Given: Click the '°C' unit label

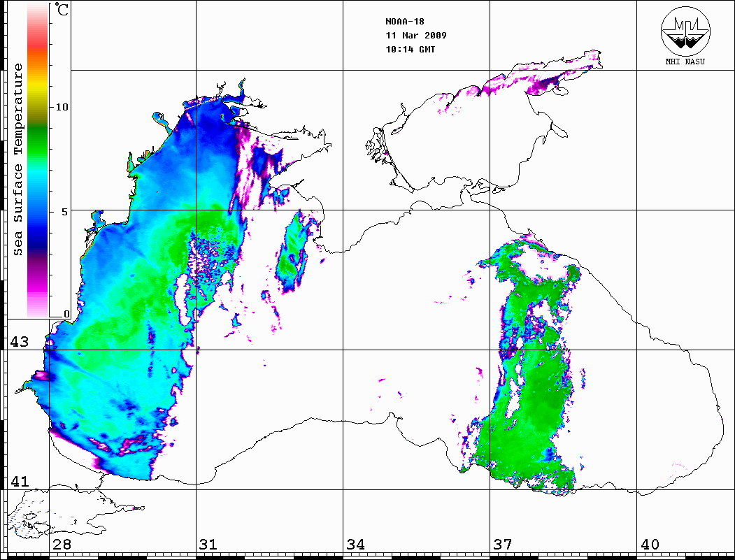Looking at the screenshot, I should tap(62, 9).
